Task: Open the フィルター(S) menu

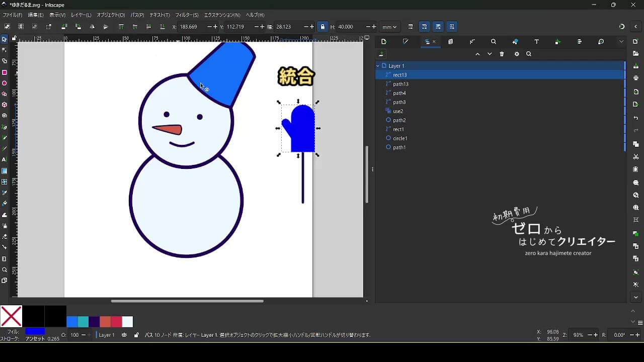Action: [187, 15]
